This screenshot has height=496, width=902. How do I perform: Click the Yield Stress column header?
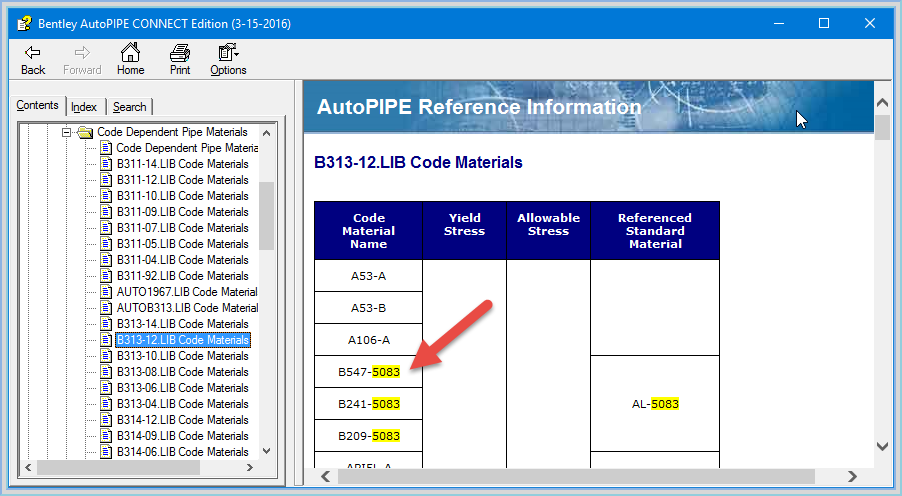point(464,231)
